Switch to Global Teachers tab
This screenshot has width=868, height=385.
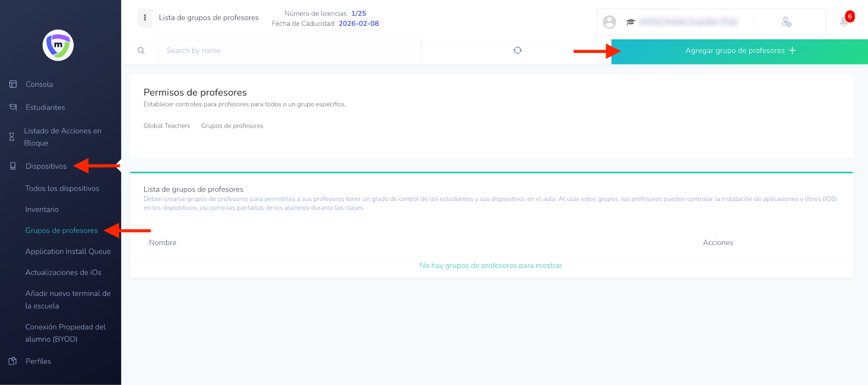167,126
